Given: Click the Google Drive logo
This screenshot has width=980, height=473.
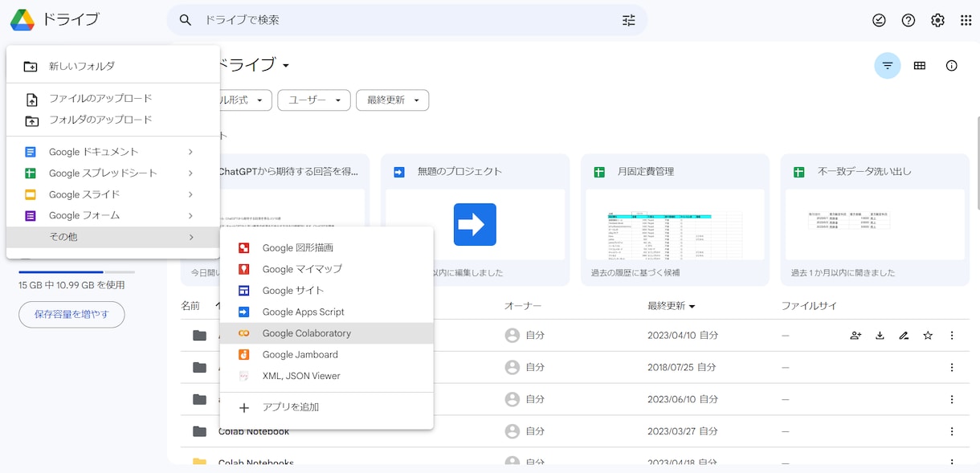Looking at the screenshot, I should click(x=22, y=20).
